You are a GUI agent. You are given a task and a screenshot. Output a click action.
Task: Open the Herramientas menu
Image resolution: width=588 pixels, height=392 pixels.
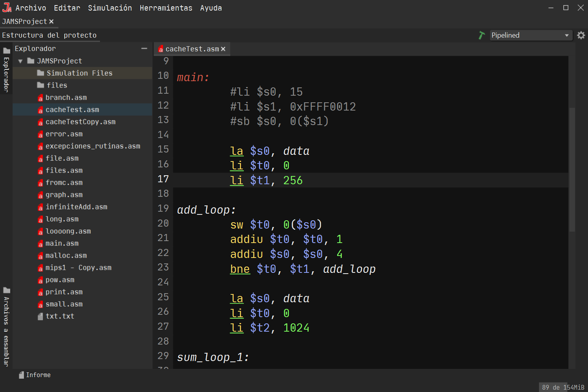[x=166, y=8]
